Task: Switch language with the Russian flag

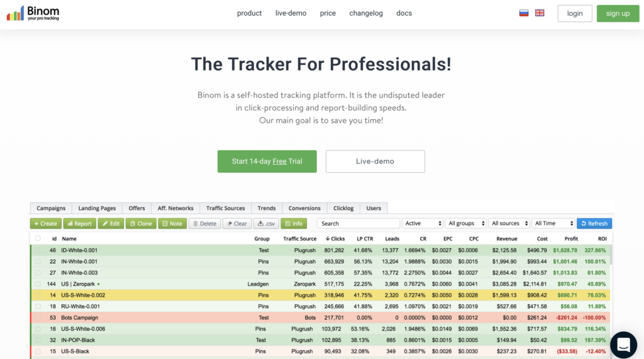Action: [x=523, y=13]
